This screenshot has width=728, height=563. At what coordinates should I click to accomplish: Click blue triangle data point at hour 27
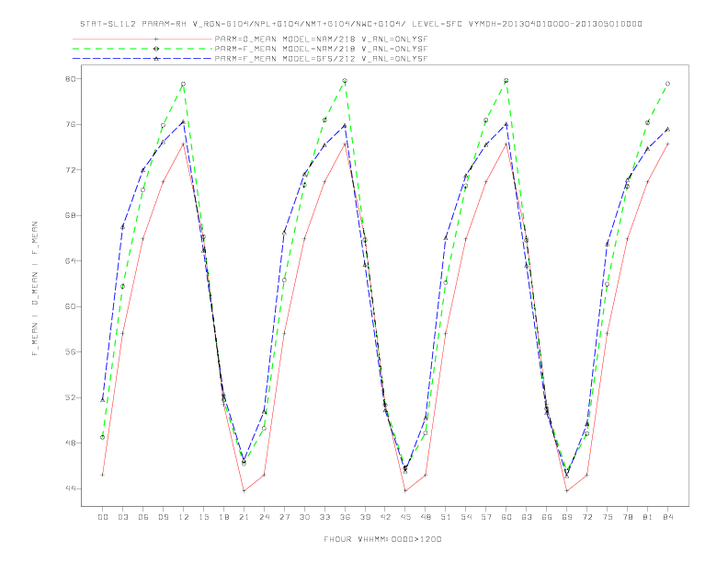(284, 232)
